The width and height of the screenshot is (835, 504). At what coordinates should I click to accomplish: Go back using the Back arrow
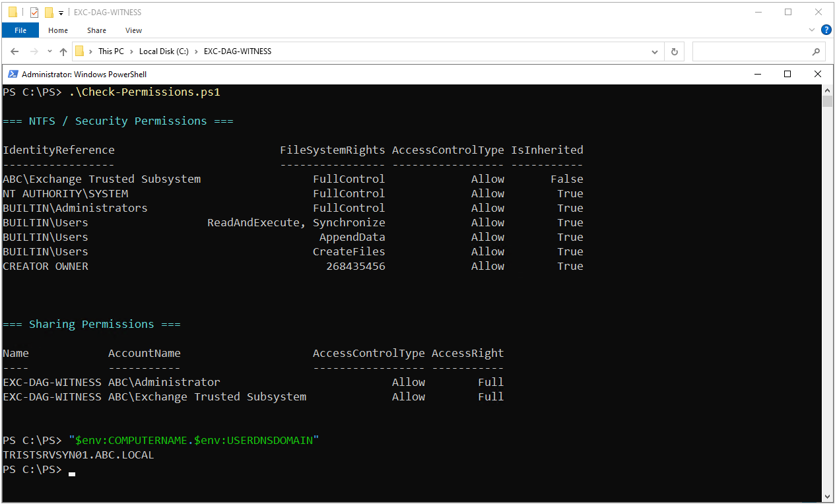[15, 51]
